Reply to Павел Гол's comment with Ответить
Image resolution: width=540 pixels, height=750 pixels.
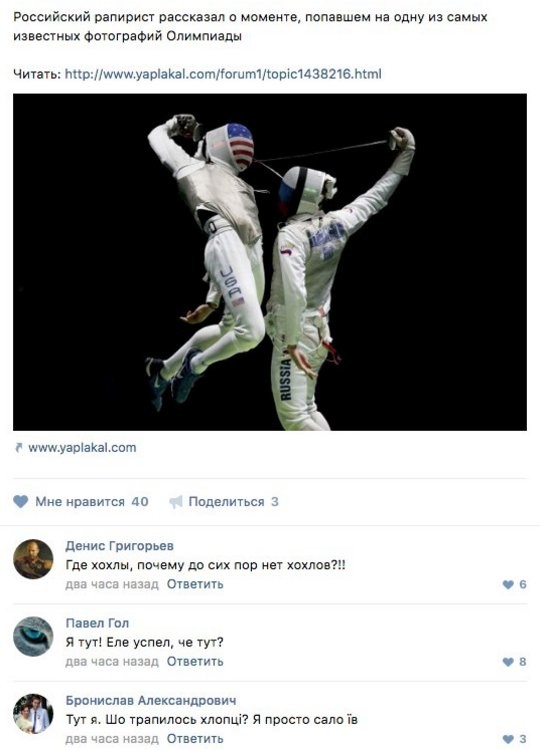click(x=195, y=662)
